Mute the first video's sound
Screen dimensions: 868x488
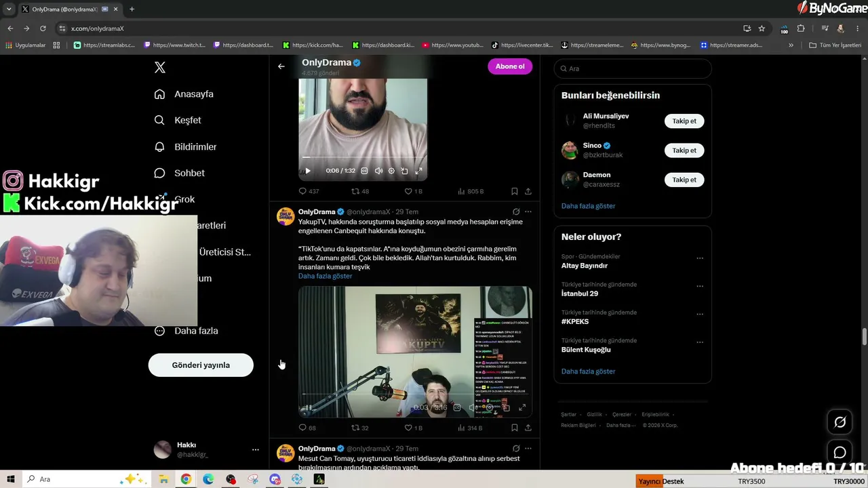tap(378, 171)
